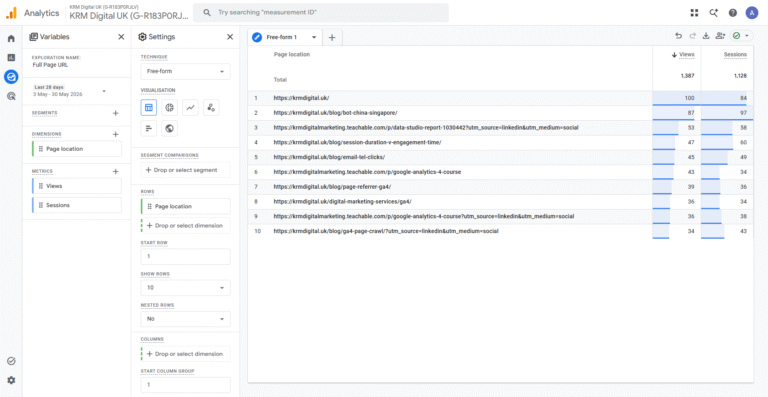
Task: Select the Scatter plot visualisation icon
Action: click(211, 107)
